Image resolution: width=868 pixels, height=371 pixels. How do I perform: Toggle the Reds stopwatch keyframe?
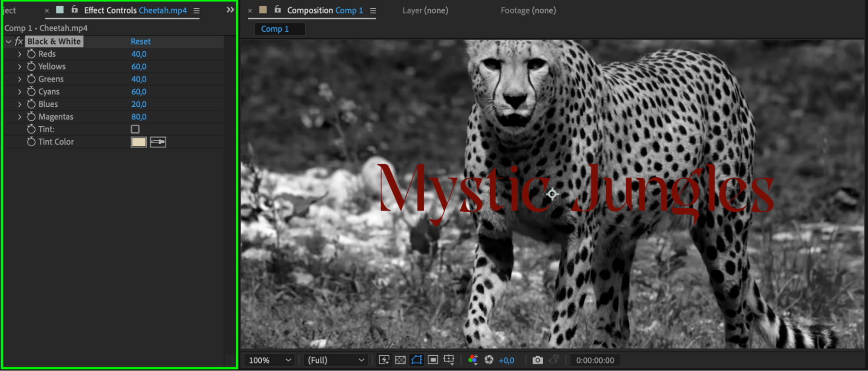[x=31, y=54]
